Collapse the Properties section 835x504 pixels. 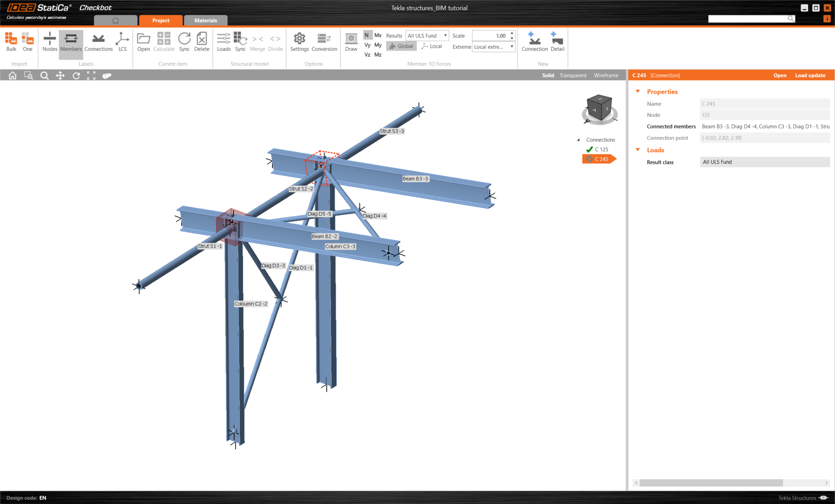click(638, 92)
